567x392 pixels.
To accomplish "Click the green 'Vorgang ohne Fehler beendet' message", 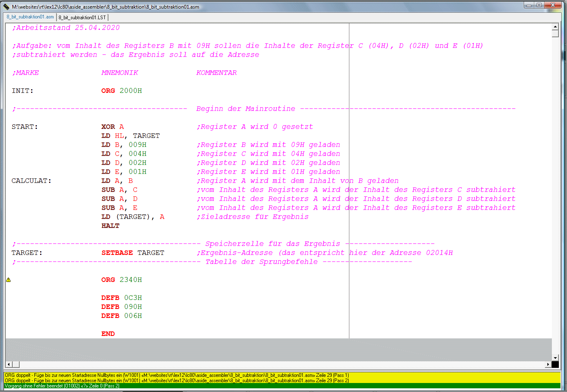I will [62, 386].
